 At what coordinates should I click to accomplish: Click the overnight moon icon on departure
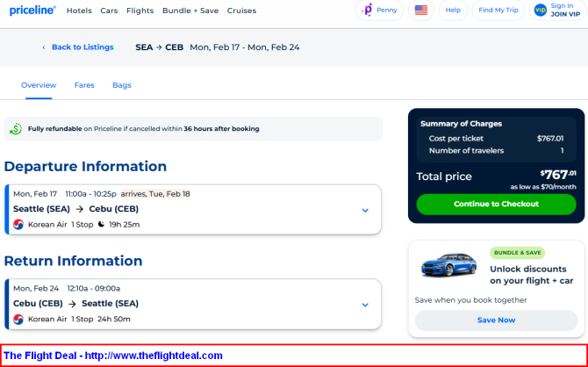pyautogui.click(x=101, y=224)
